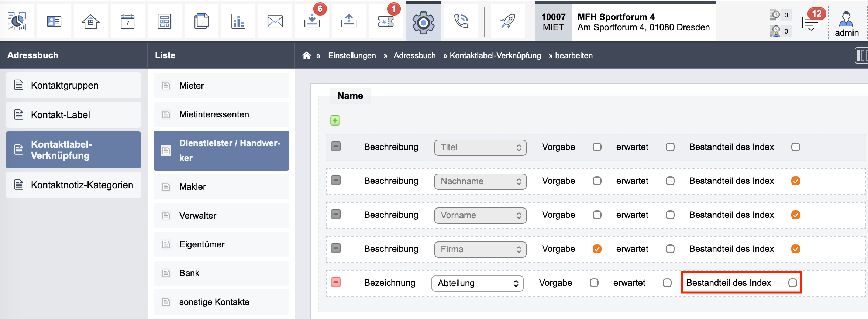Open the phone calls icon
868x319 pixels.
[x=461, y=21]
